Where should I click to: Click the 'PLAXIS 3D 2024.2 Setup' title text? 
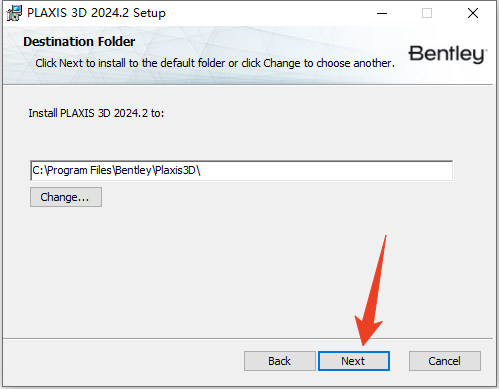click(x=96, y=13)
